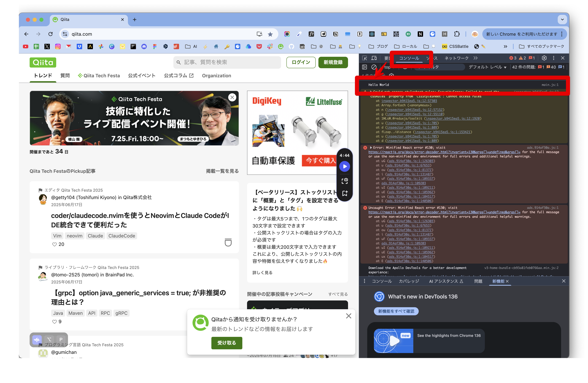This screenshot has height=383, width=588.
Task: Open the Instagram bookmark icon
Action: (x=58, y=46)
